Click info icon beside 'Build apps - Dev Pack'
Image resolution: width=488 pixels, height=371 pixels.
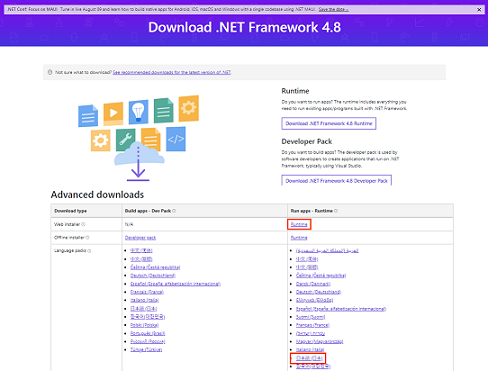coord(174,211)
